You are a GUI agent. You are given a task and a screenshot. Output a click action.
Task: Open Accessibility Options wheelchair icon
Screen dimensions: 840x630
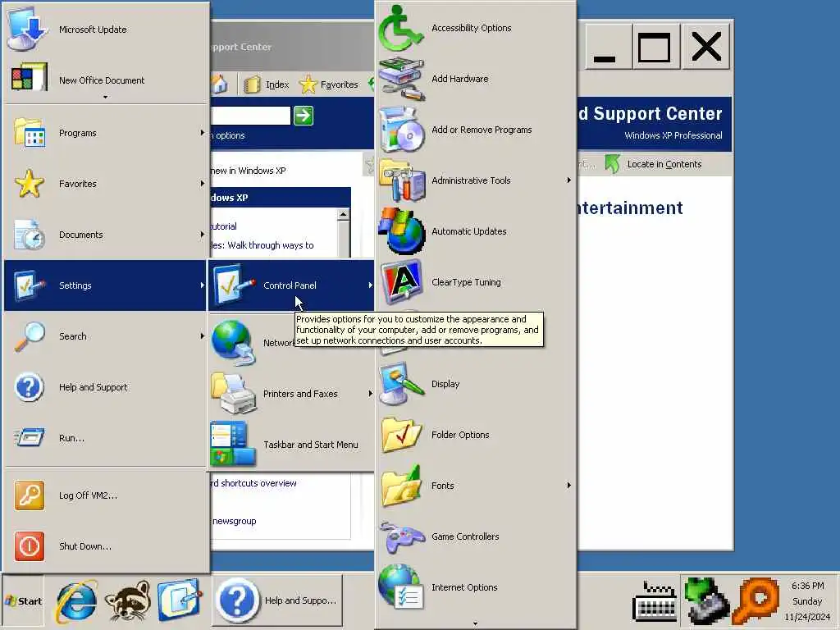(x=400, y=28)
